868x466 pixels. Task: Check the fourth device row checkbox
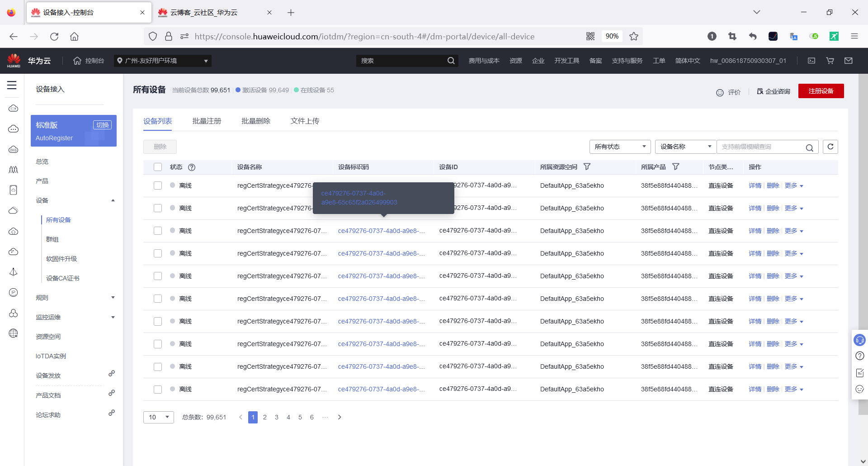(x=158, y=253)
